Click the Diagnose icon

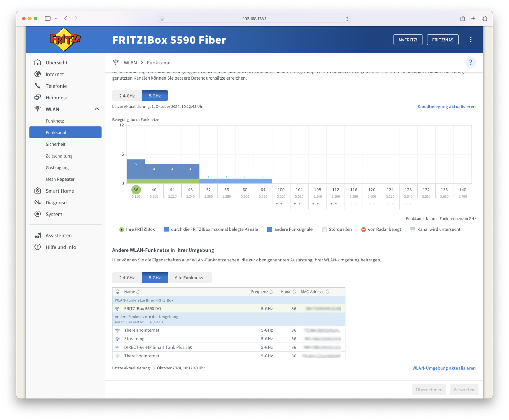(x=38, y=202)
